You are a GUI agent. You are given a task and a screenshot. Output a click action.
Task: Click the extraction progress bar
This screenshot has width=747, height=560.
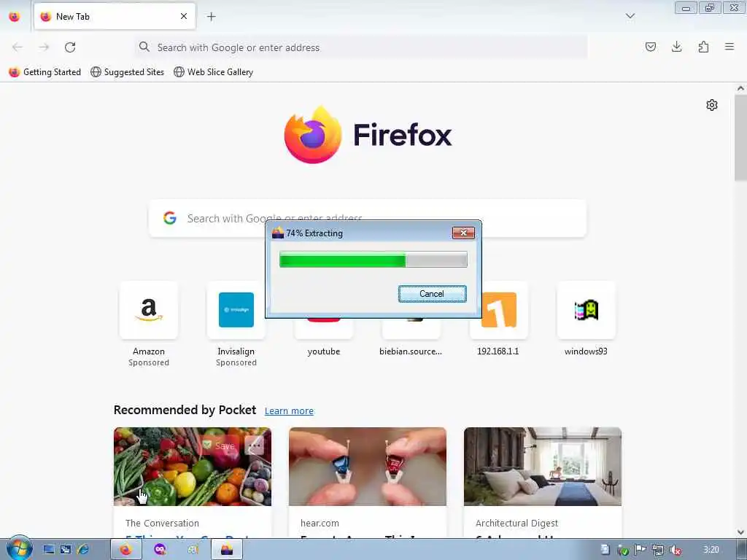click(x=373, y=260)
